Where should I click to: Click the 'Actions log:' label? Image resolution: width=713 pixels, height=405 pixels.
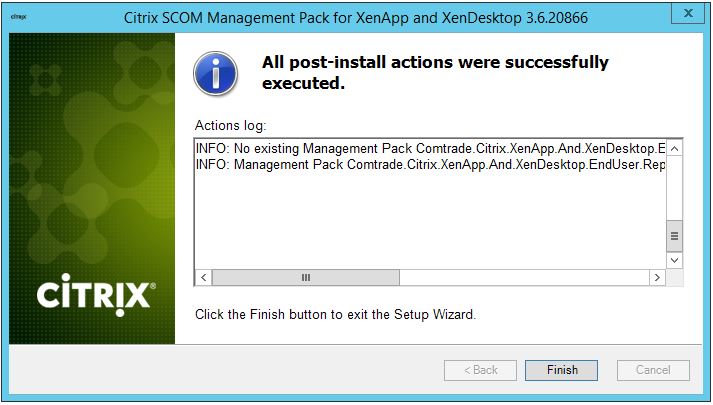231,125
